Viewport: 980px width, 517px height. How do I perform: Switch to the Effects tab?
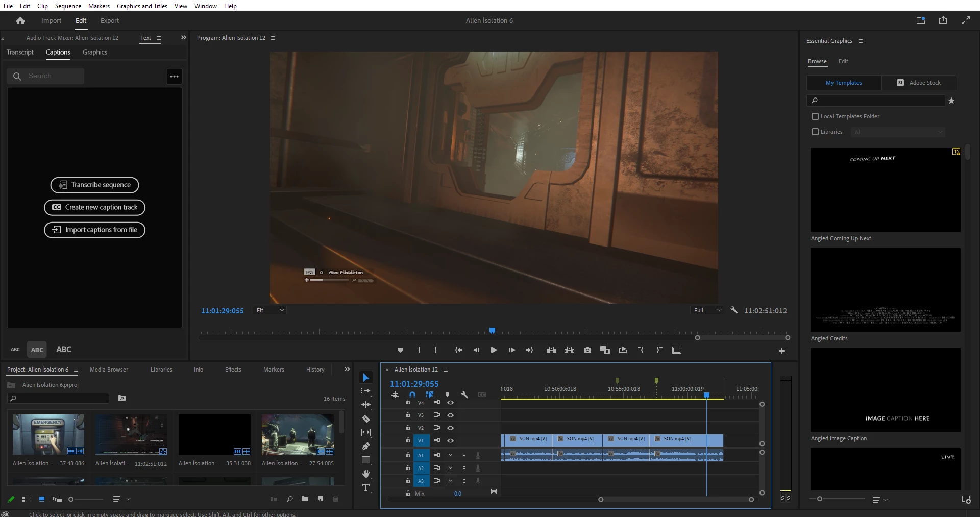(x=233, y=370)
